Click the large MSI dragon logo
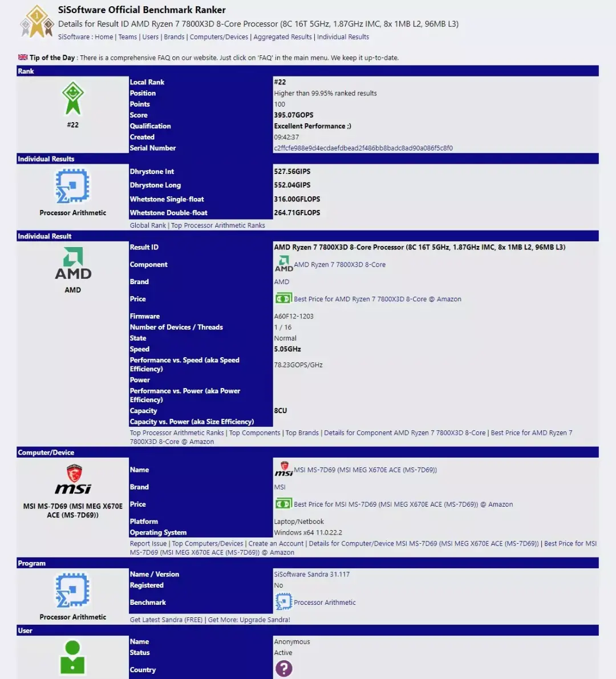 pyautogui.click(x=73, y=479)
